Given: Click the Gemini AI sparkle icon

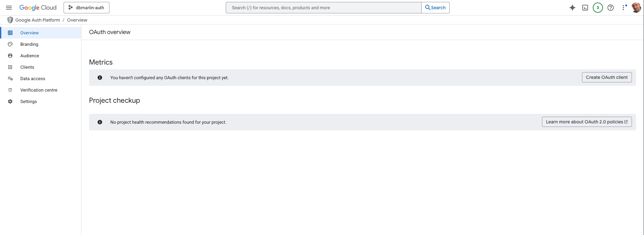Looking at the screenshot, I should [572, 8].
